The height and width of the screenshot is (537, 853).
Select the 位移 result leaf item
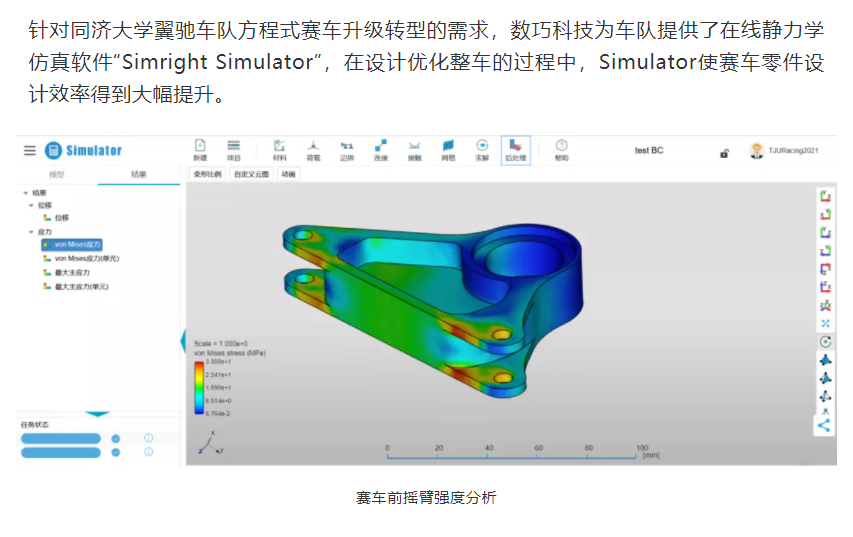tap(57, 218)
